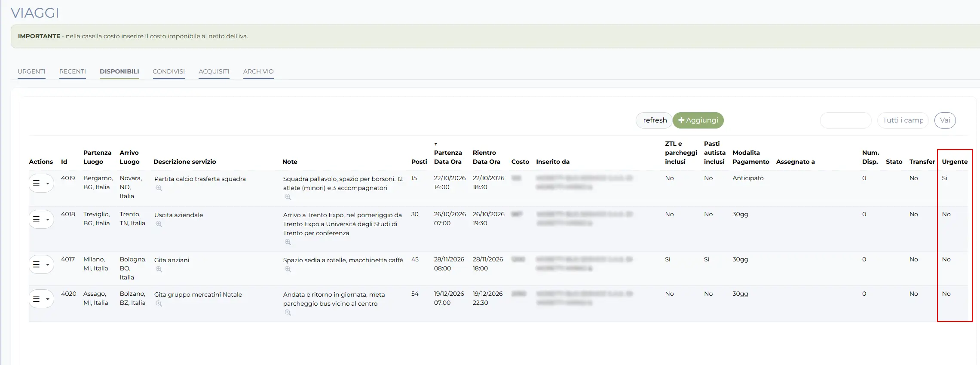
Task: Select the id cell '4020'
Action: pos(69,294)
